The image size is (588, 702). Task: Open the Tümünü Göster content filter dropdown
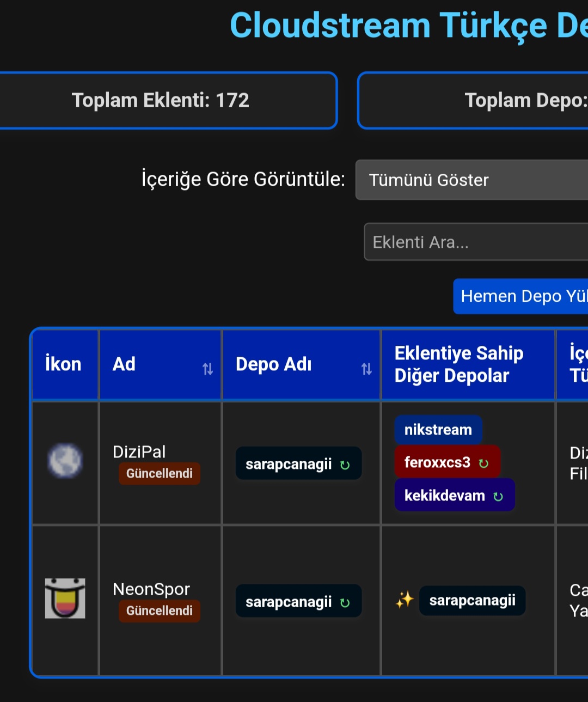471,180
